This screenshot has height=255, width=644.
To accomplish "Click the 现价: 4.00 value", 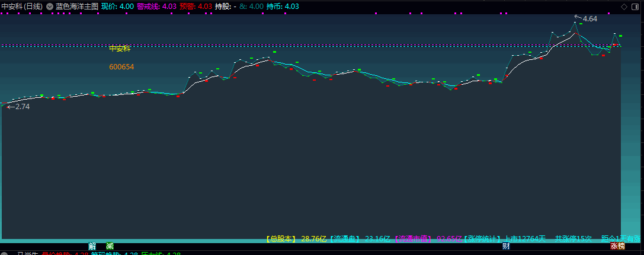I will click(117, 7).
